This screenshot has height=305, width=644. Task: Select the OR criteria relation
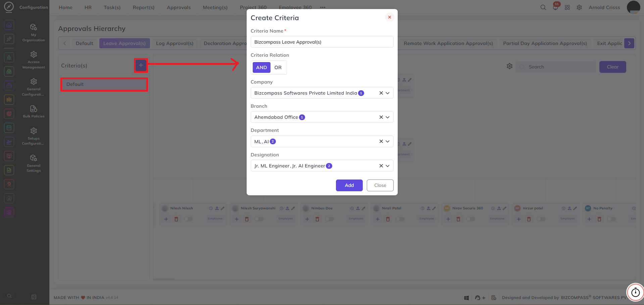tap(278, 67)
